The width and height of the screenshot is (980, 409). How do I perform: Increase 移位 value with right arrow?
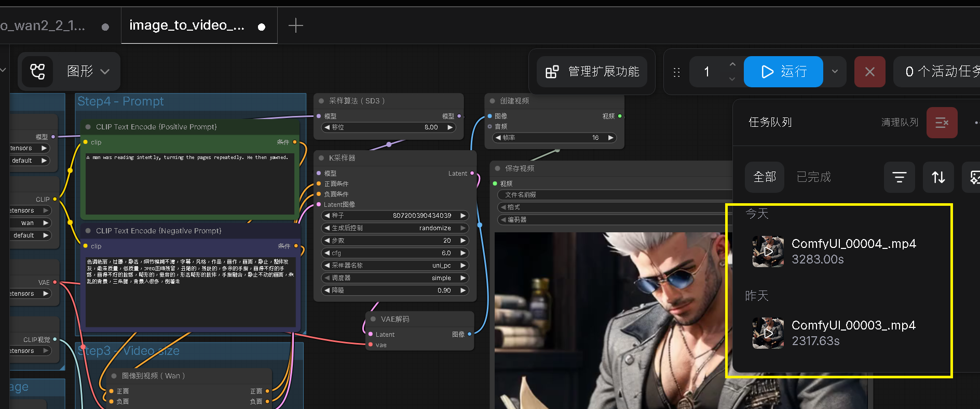coord(450,127)
